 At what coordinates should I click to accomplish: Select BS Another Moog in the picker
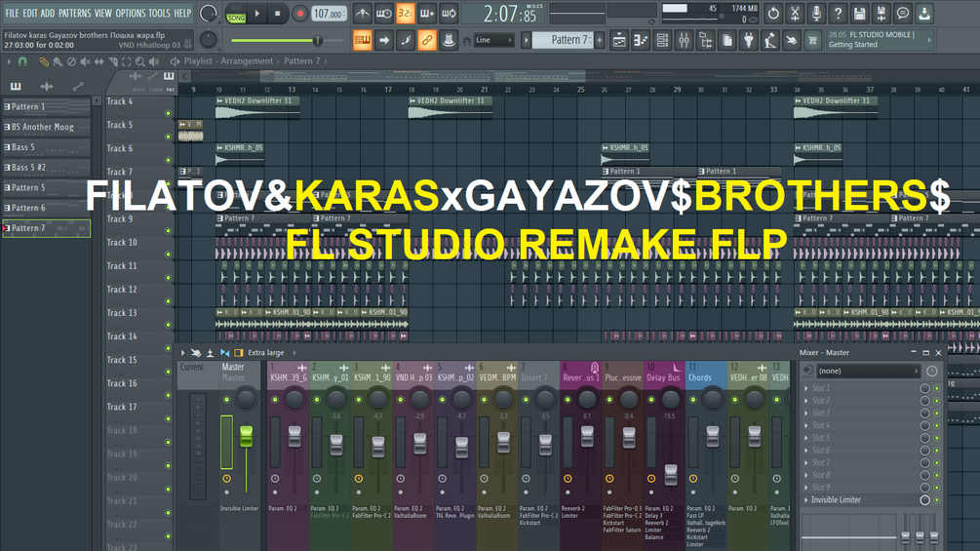tap(46, 127)
